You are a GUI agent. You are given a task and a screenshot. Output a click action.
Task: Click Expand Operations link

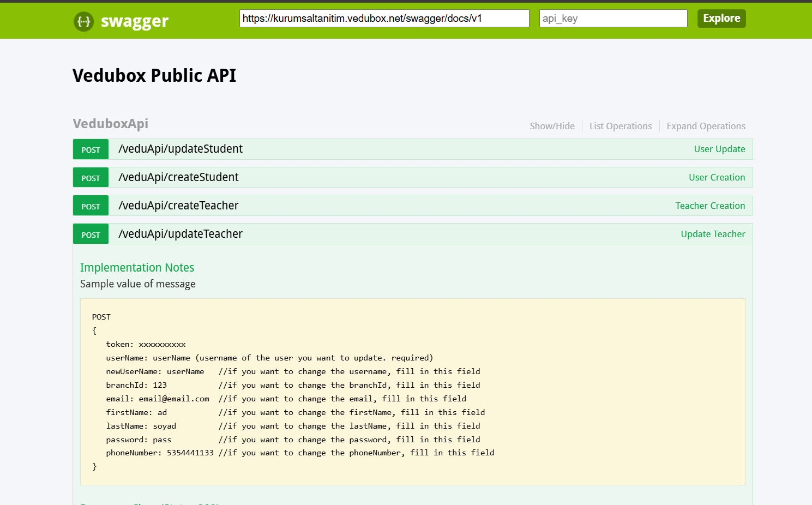[706, 126]
